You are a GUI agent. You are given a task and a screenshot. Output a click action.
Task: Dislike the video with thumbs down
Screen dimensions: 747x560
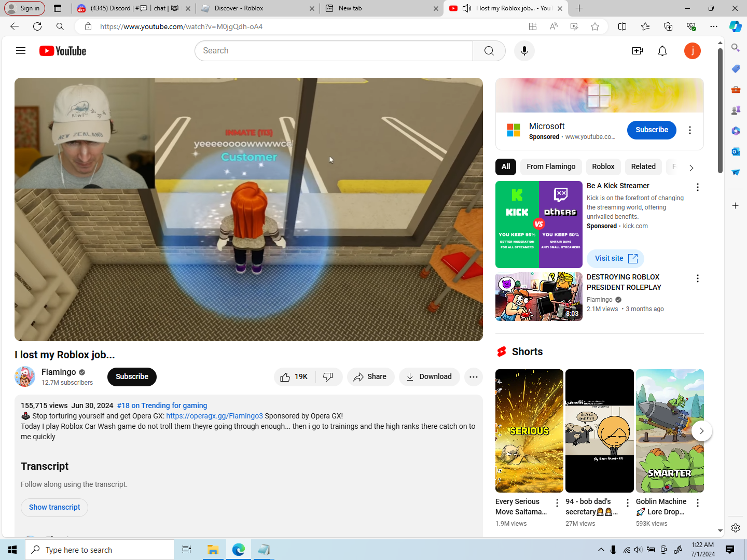coord(328,377)
